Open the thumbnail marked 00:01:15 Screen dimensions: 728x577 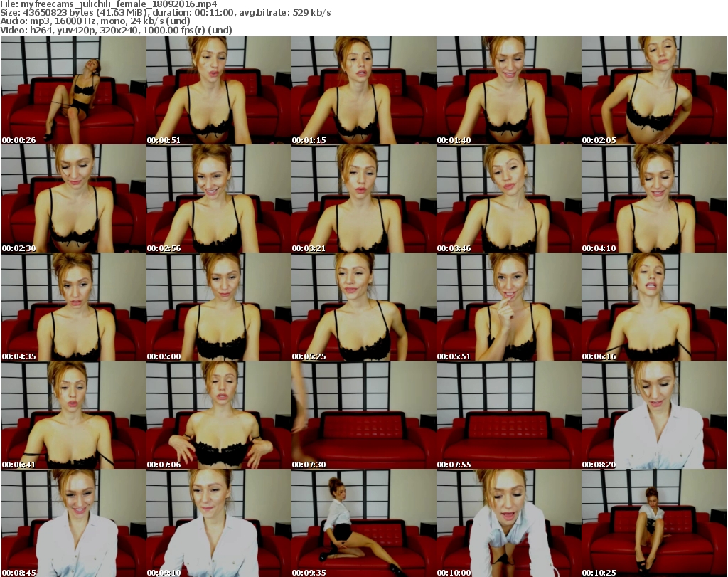tap(363, 91)
